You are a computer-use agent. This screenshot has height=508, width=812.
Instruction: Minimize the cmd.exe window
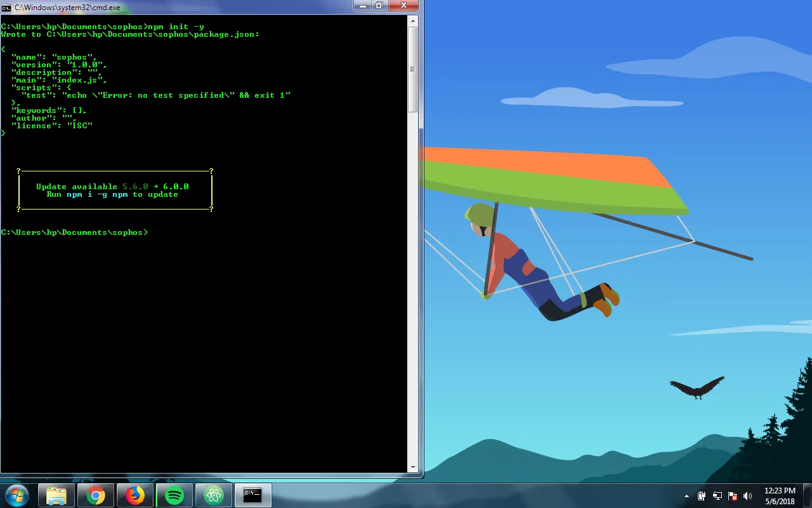[x=363, y=5]
